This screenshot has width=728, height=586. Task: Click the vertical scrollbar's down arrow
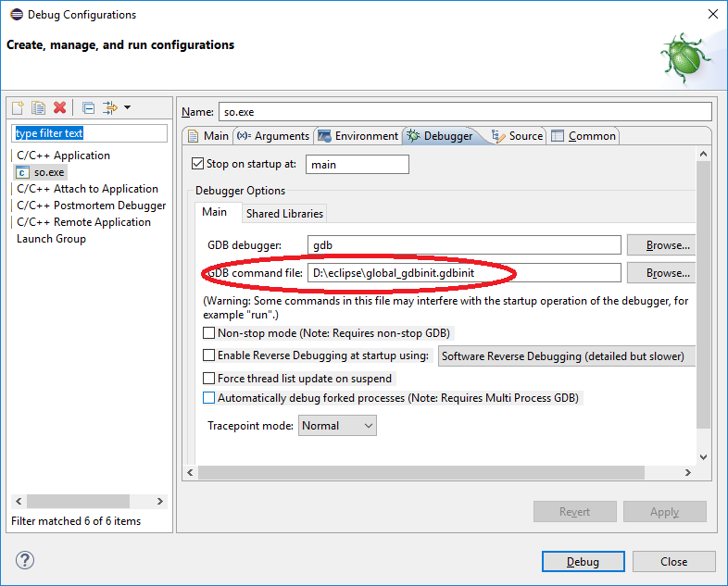tap(702, 457)
